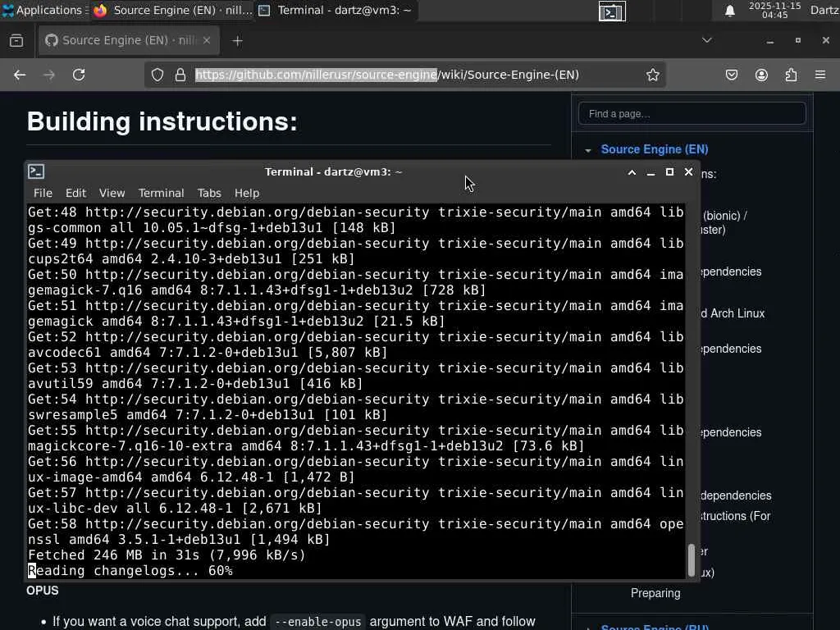Click the Preparing link in wiki sidebar
The height and width of the screenshot is (630, 840).
pos(655,594)
